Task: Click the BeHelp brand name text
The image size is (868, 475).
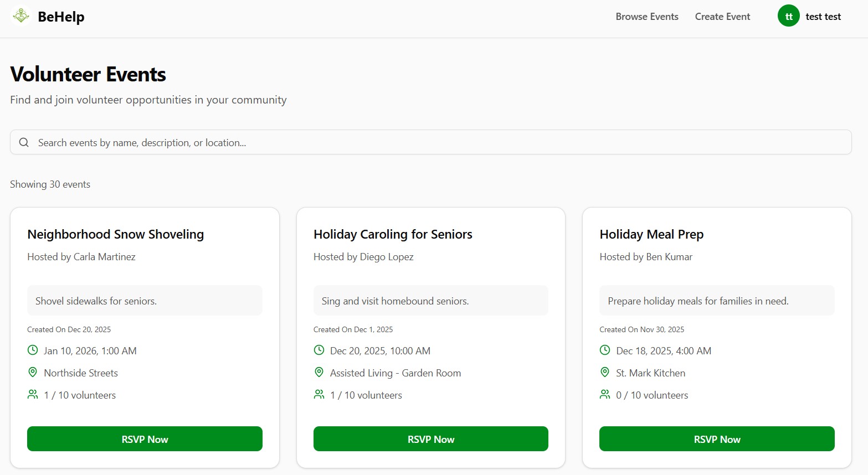Action: (61, 17)
